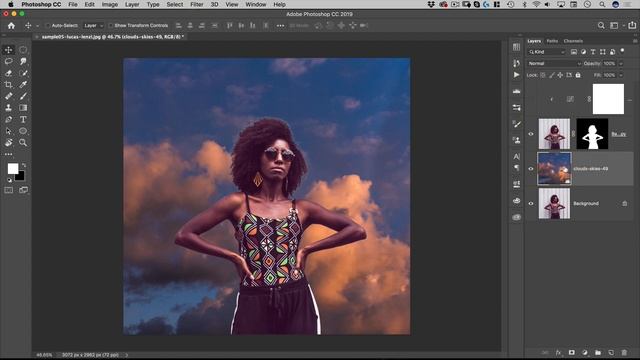Switch to the Paths tab

coord(552,41)
